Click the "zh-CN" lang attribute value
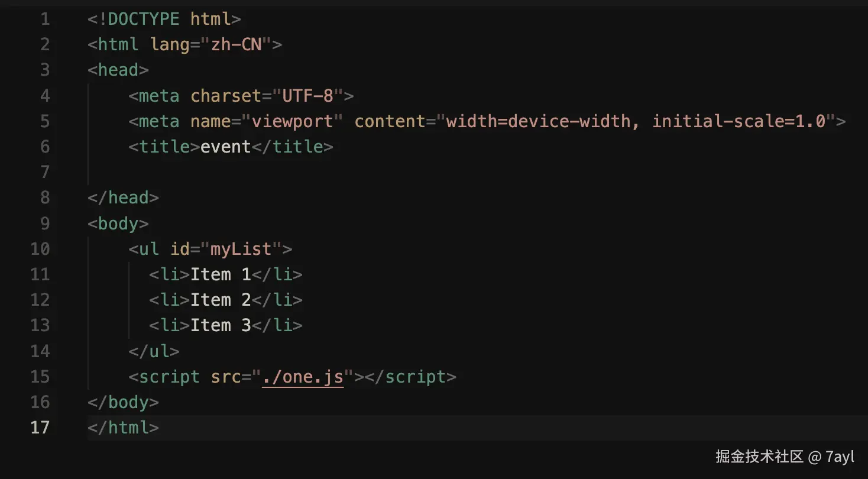This screenshot has height=479, width=868. point(237,45)
